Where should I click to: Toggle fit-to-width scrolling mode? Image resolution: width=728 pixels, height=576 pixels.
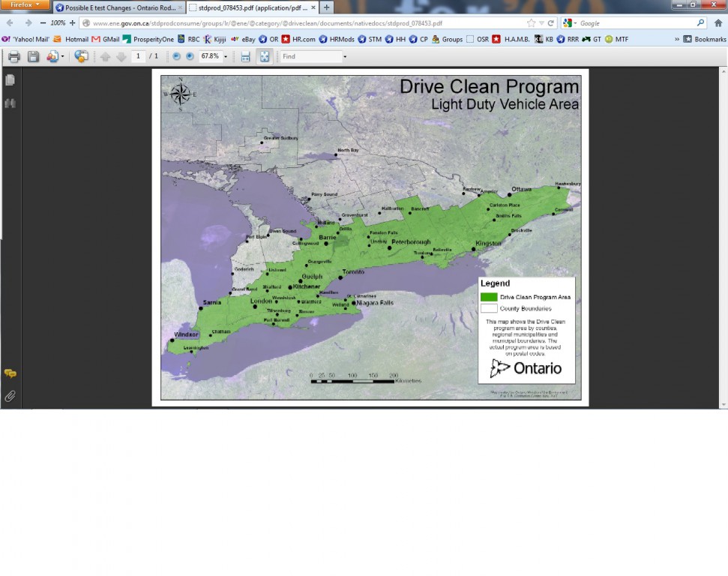click(x=245, y=56)
